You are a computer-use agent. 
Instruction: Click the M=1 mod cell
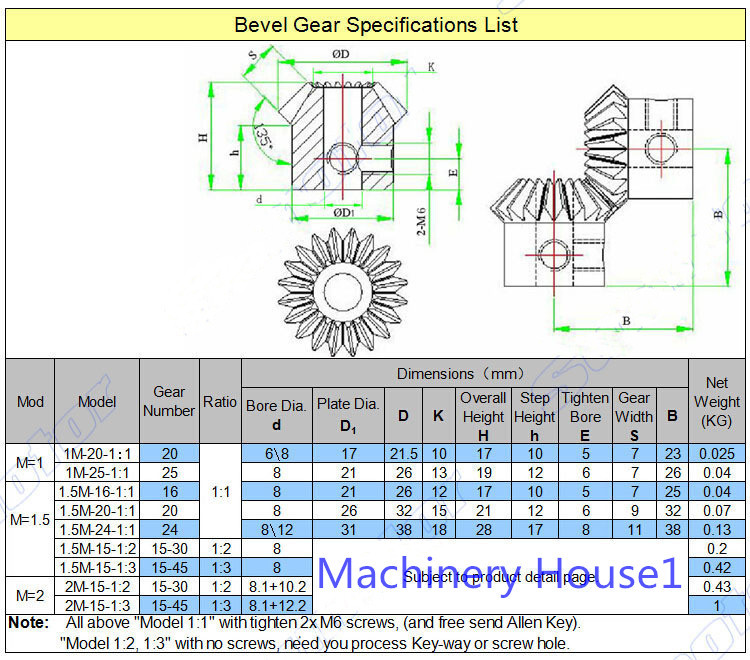point(30,462)
